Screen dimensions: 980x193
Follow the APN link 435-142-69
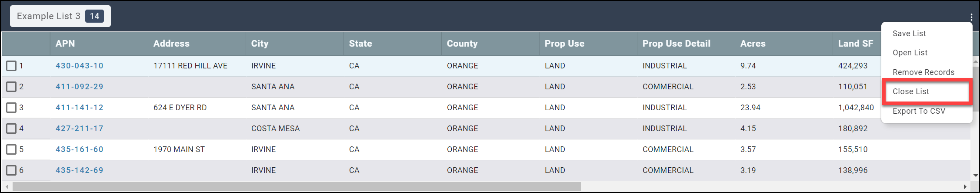click(80, 170)
